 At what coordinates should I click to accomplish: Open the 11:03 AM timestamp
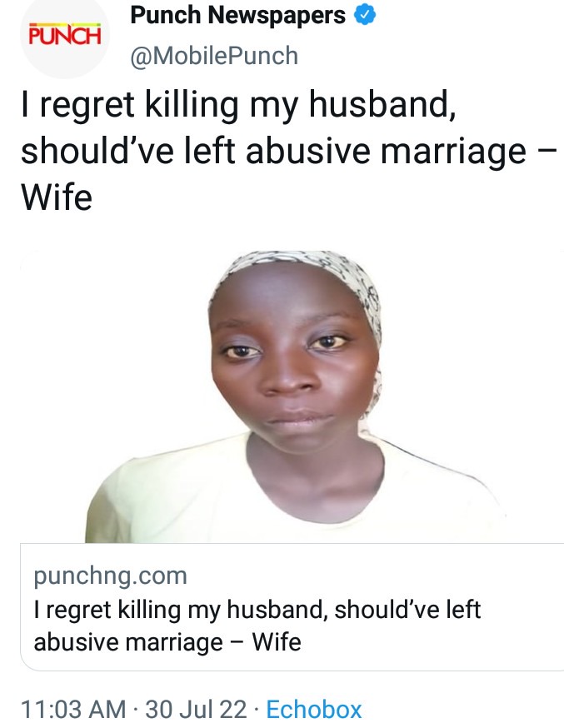tap(73, 710)
